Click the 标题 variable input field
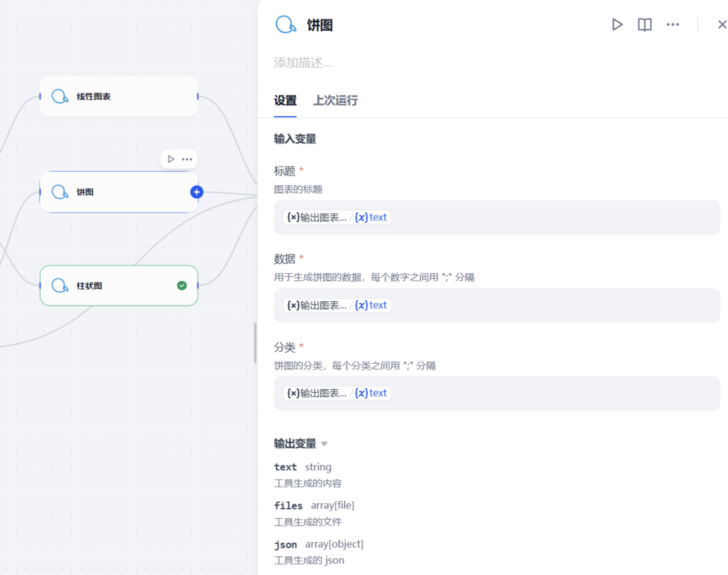728x575 pixels. (x=497, y=218)
